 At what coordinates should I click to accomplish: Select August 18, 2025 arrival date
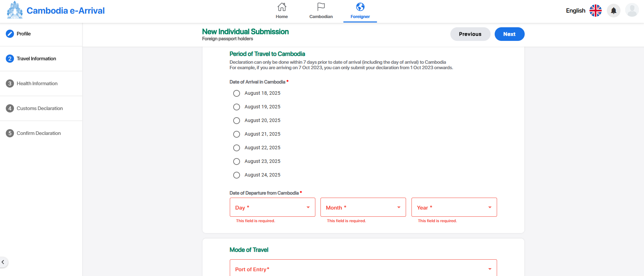[x=237, y=93]
